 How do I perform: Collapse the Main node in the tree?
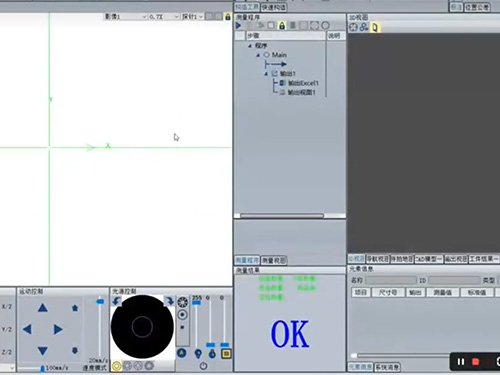point(258,55)
